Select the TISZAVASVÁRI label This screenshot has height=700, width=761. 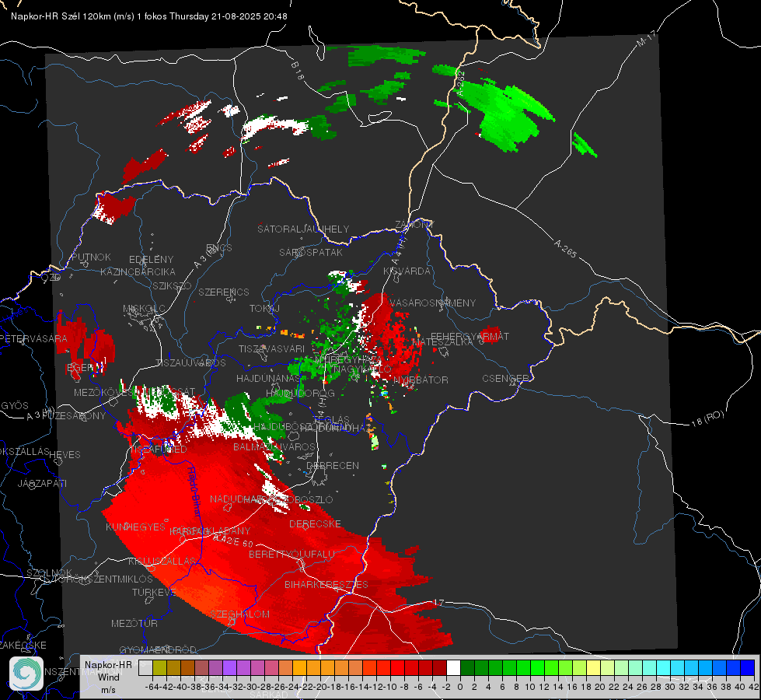271,348
